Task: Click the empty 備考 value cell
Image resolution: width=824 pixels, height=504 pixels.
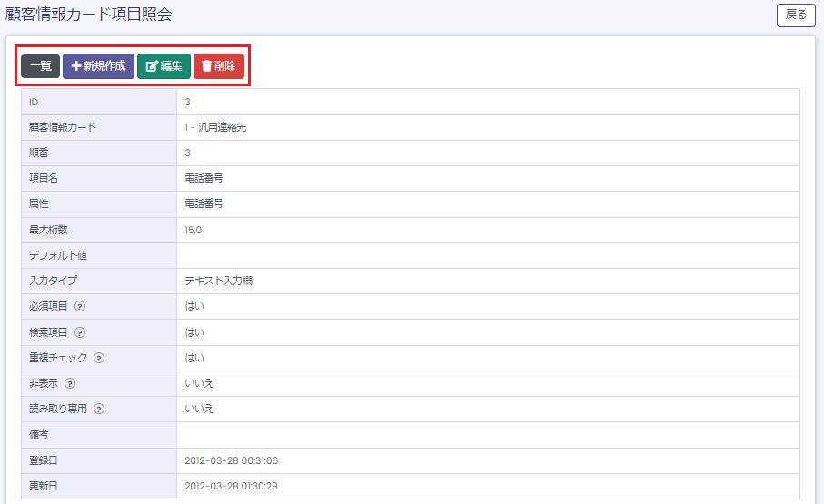Action: pyautogui.click(x=488, y=435)
